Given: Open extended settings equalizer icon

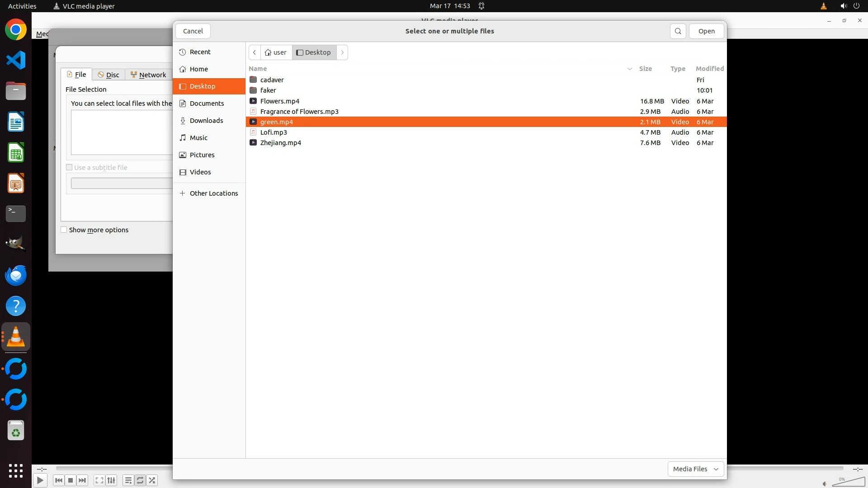Looking at the screenshot, I should [112, 480].
